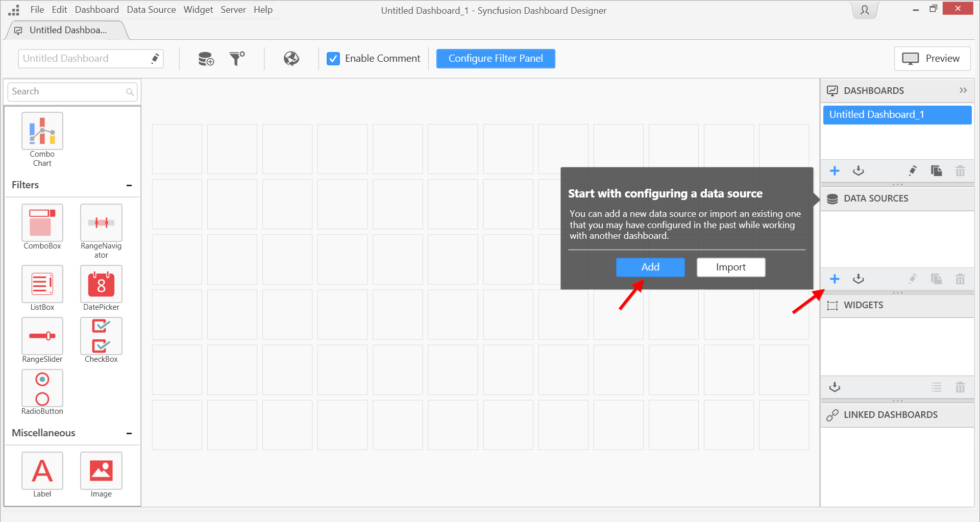The image size is (980, 522).
Task: Click the widgets panel list view icon
Action: point(936,387)
